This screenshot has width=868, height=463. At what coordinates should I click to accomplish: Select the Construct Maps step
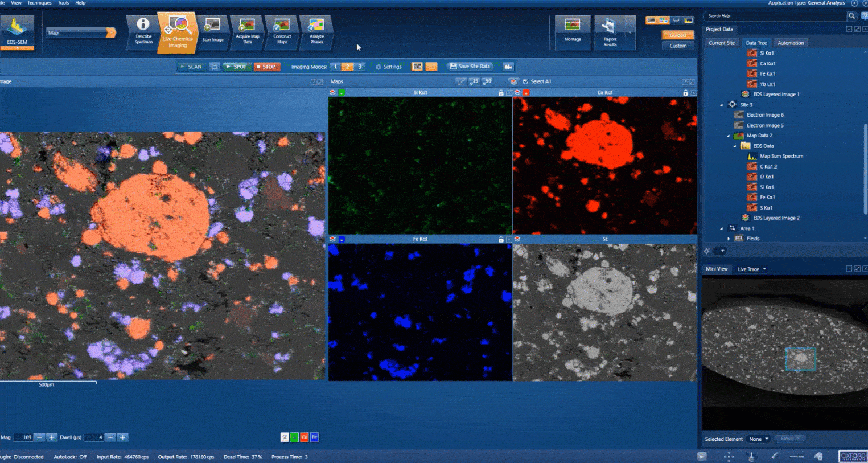click(282, 31)
